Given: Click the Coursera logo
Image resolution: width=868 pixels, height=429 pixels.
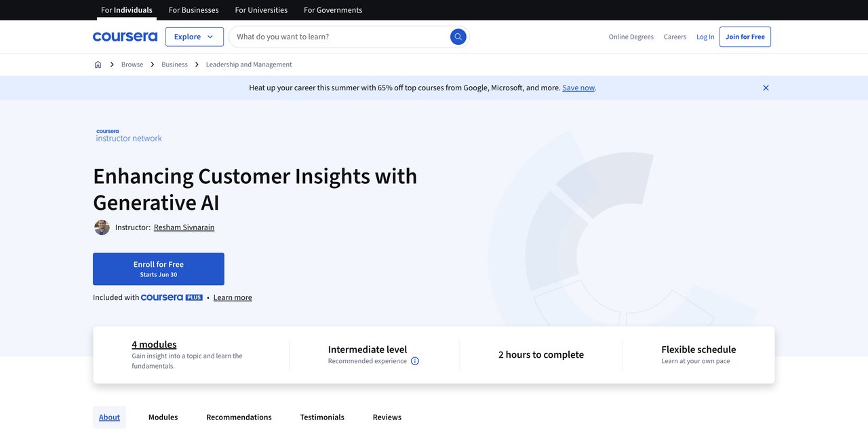Looking at the screenshot, I should [x=125, y=37].
